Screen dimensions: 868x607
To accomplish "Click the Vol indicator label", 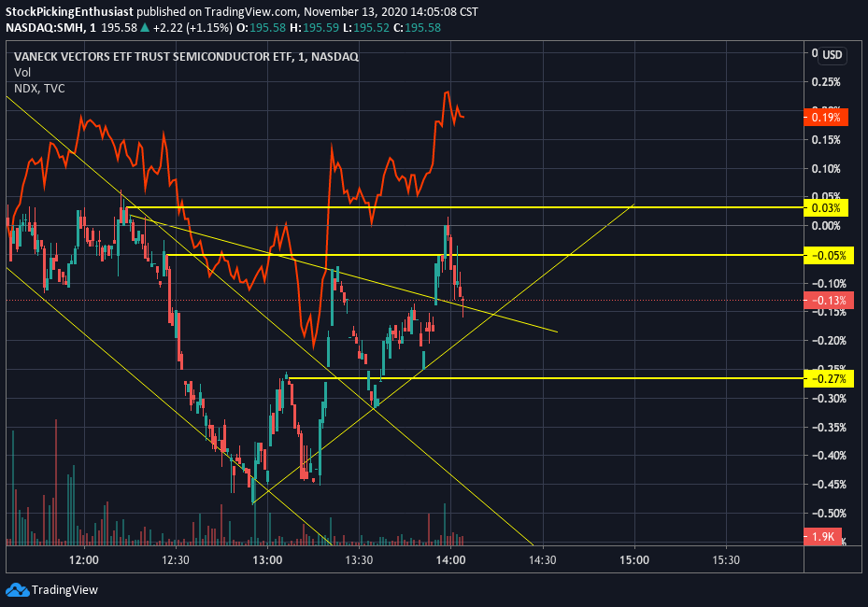I will [22, 73].
